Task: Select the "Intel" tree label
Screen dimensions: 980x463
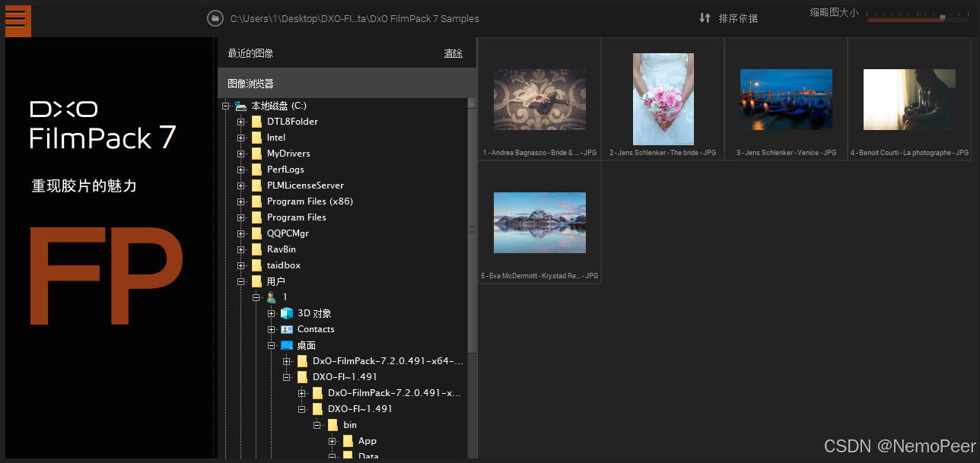Action: 276,138
